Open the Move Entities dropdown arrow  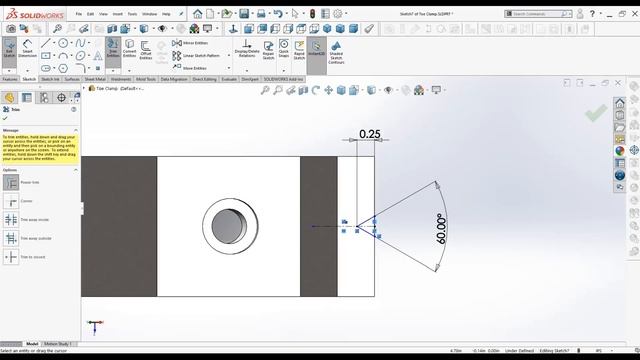[x=229, y=68]
